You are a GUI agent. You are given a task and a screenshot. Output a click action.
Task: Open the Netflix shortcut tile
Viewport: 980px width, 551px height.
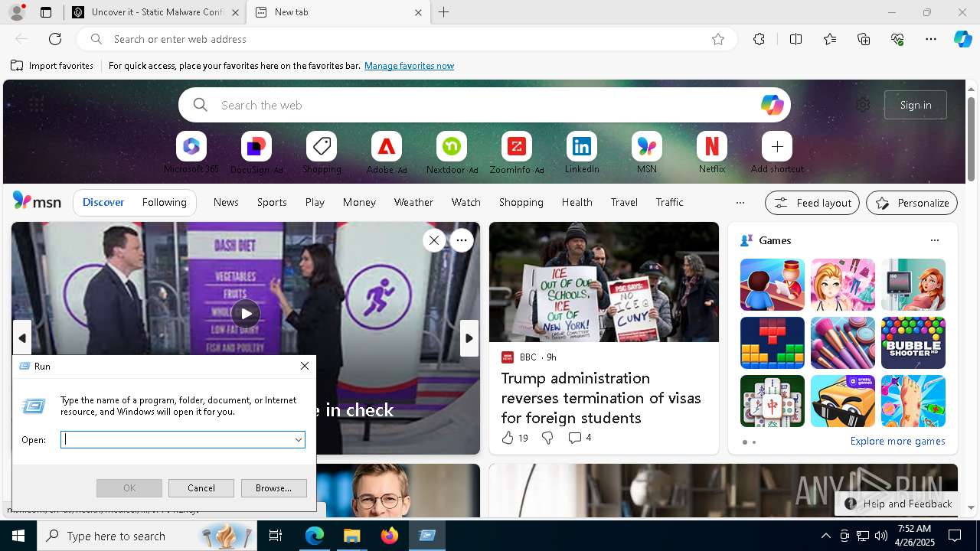(712, 146)
